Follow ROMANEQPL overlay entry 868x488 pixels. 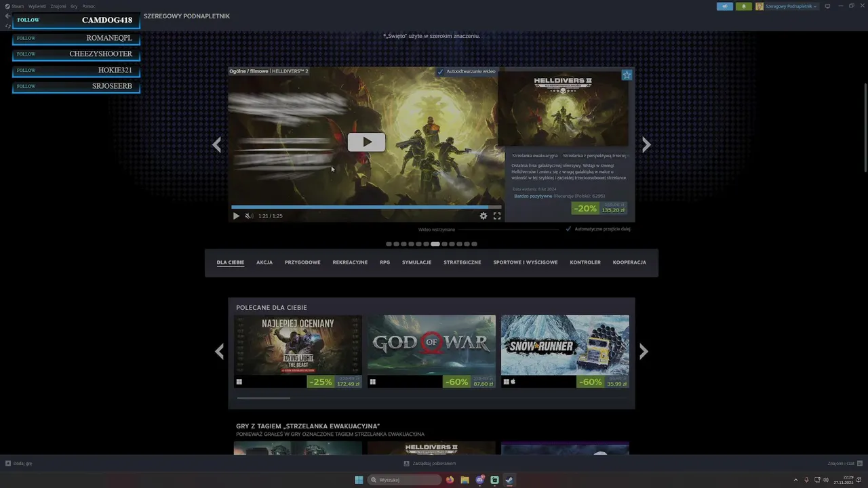76,38
